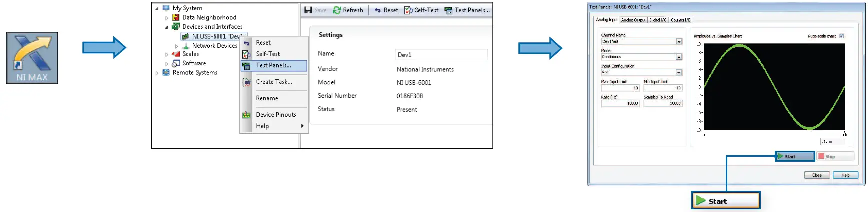Click the Min Input Limit field
Screen dimensions: 868x212
click(663, 88)
